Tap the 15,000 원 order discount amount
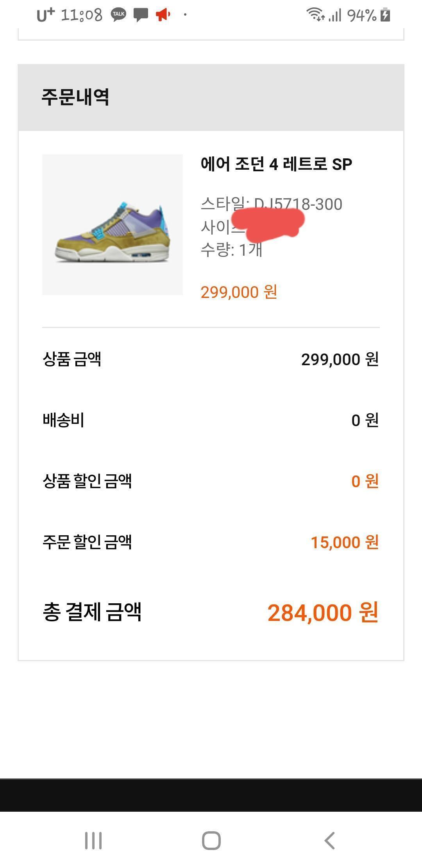This screenshot has height=868, width=422. coord(344,542)
